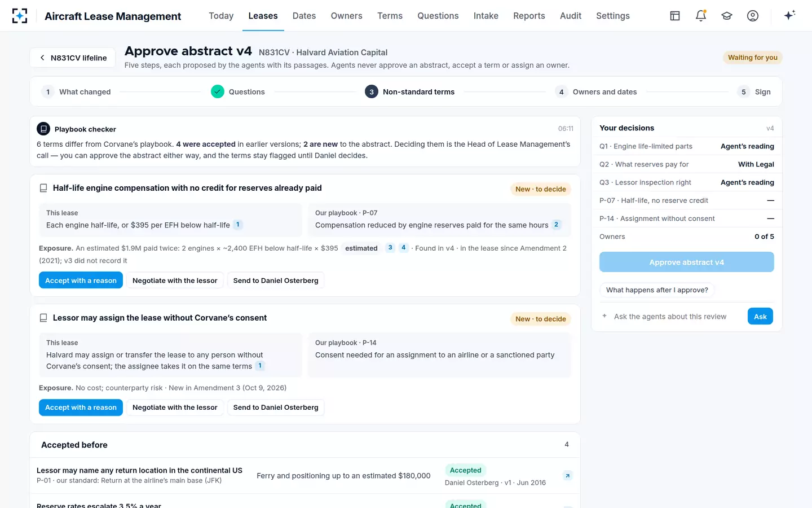Open the table layout icon beside the bell
The height and width of the screenshot is (508, 812).
pyautogui.click(x=675, y=16)
